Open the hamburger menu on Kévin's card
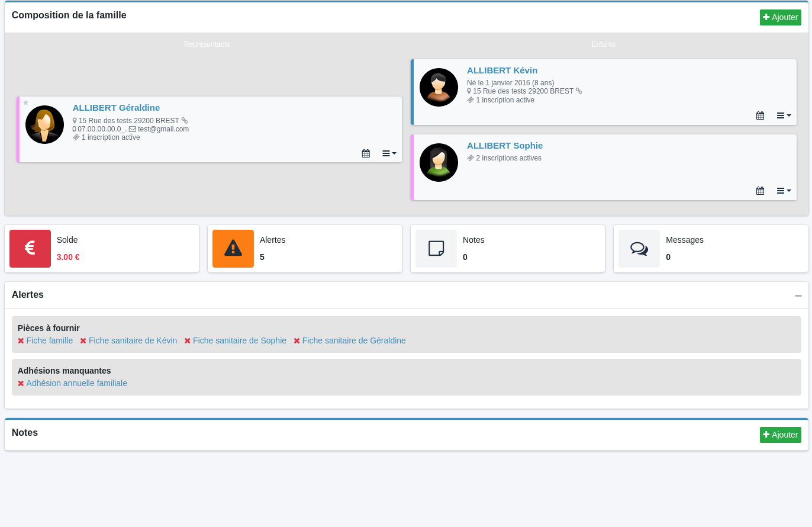Viewport: 812px width, 527px height. pyautogui.click(x=783, y=115)
